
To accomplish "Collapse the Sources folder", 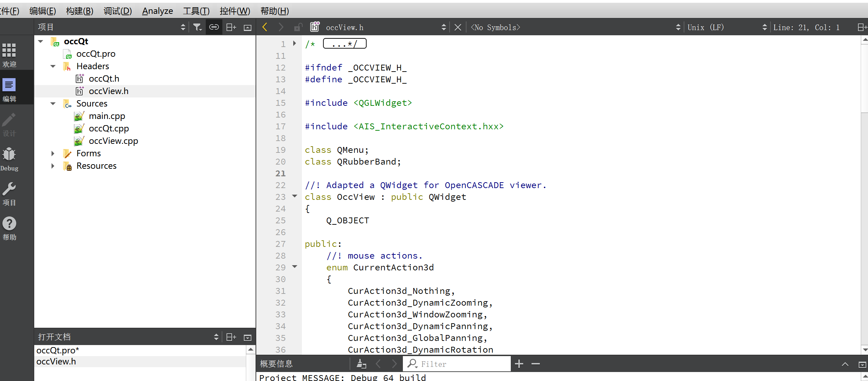I will [53, 103].
